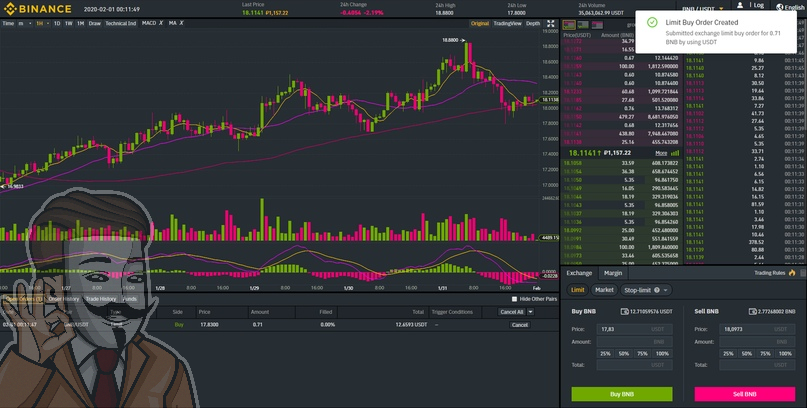Image resolution: width=807 pixels, height=408 pixels.
Task: Expand the Stop-limit order type dropdown
Action: pyautogui.click(x=665, y=290)
